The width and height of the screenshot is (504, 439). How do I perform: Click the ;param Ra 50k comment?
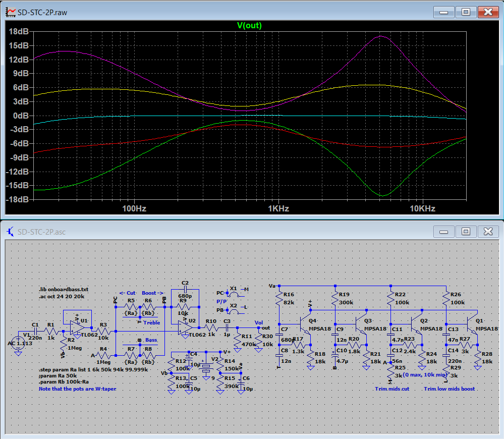[58, 376]
